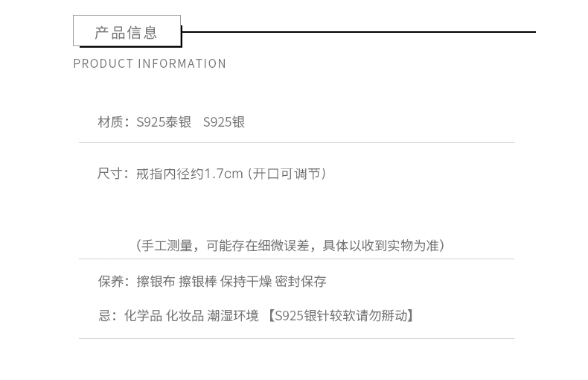Click the 产品信息 heading box
Viewport: 588px width, 380px height.
click(127, 32)
